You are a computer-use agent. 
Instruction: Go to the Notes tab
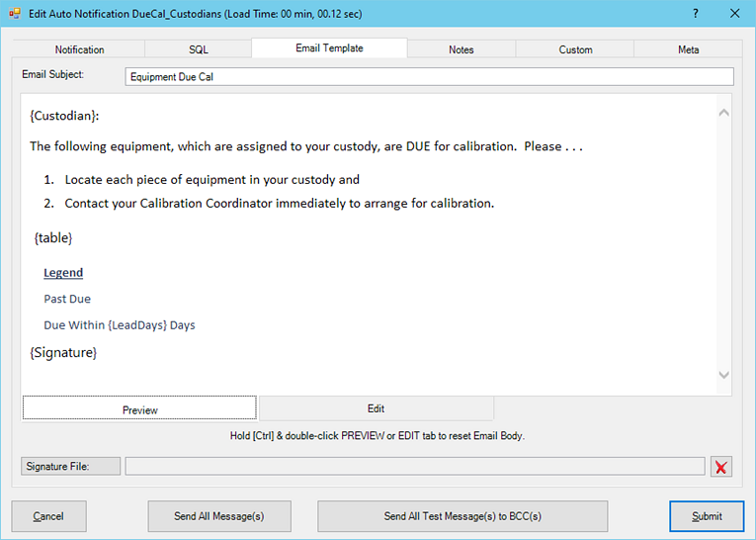point(461,49)
